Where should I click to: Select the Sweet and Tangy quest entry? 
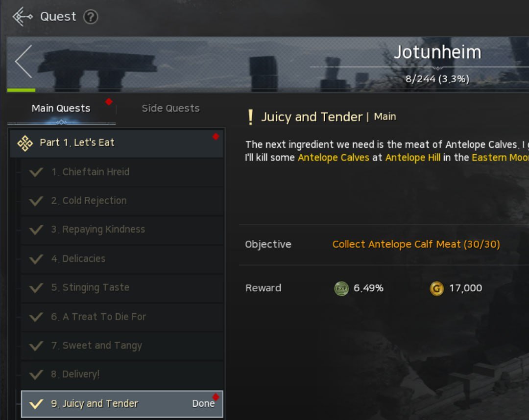click(x=122, y=346)
